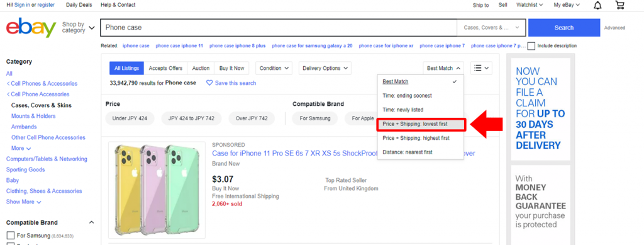Expand the Shop by category menu
Screen dimensions: 644x245
pyautogui.click(x=78, y=28)
